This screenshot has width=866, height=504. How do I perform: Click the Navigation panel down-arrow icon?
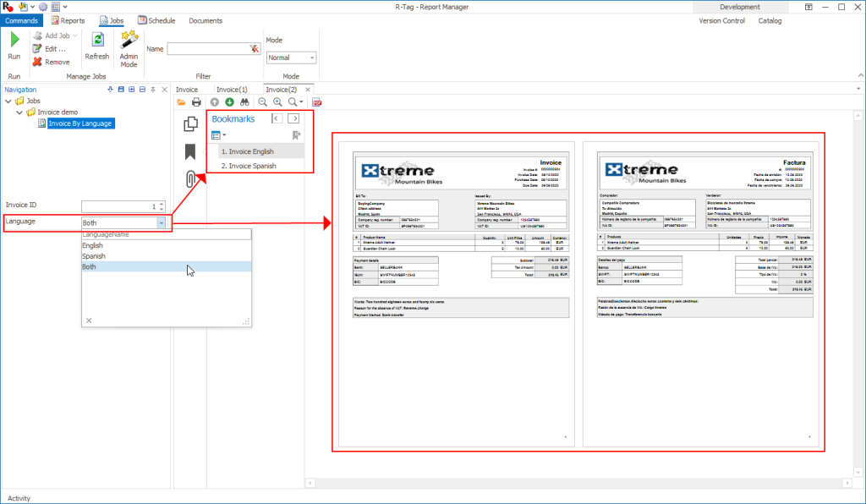pos(110,90)
